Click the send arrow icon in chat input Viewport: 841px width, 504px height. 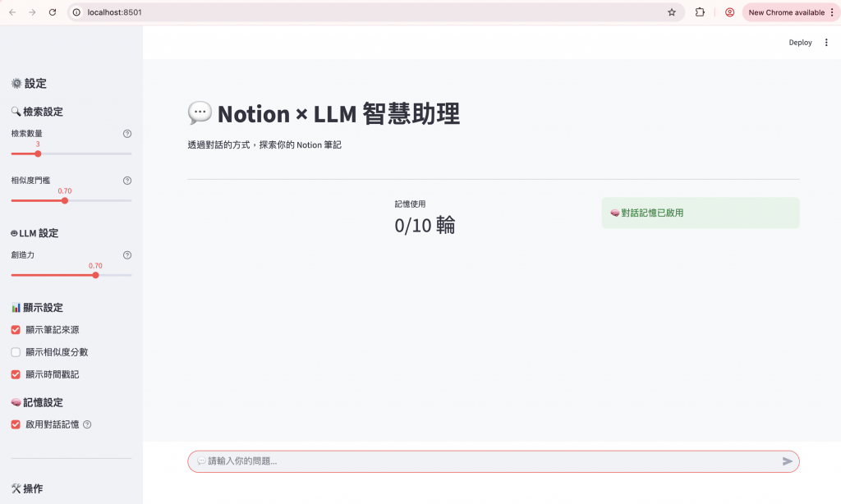tap(787, 461)
